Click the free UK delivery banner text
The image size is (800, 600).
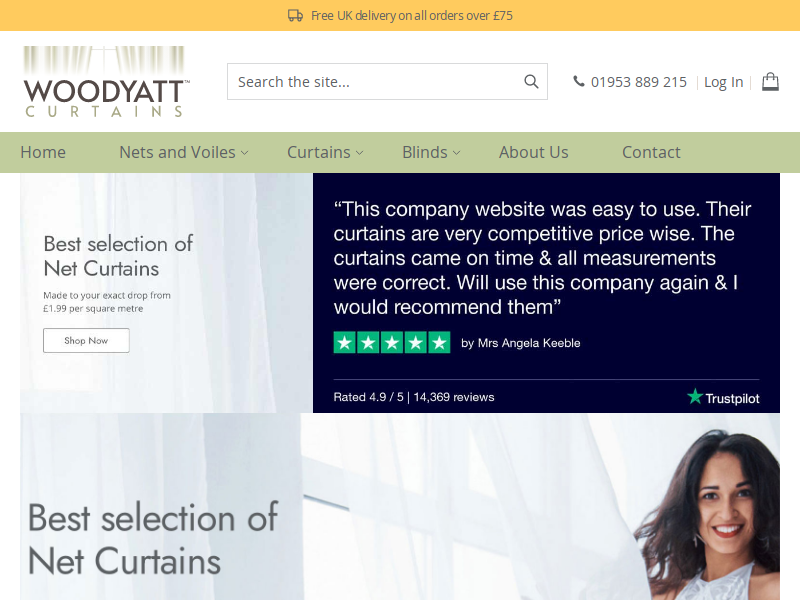click(x=412, y=16)
